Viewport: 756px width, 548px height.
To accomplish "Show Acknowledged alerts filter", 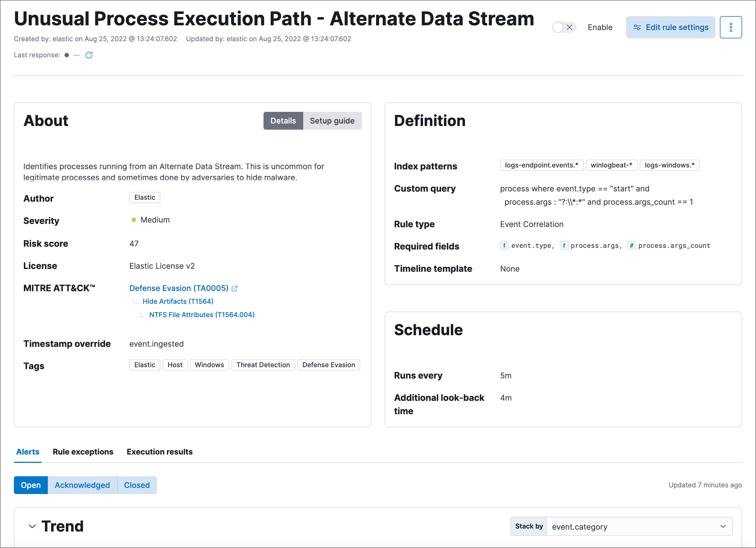I will (82, 485).
